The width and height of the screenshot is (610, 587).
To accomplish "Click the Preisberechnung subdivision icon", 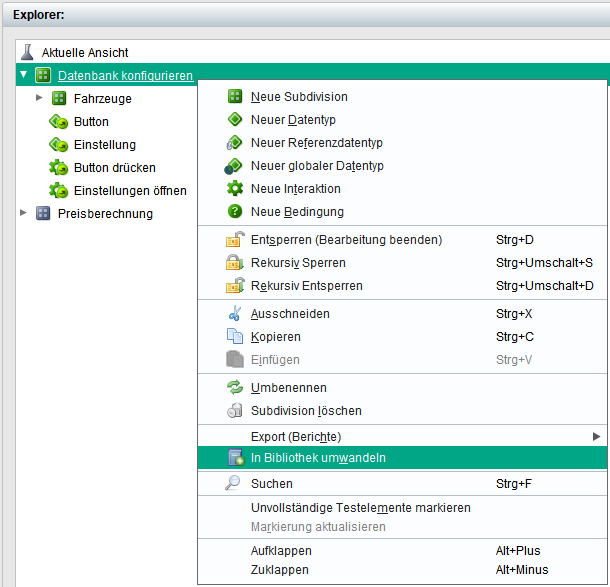I will coord(43,213).
